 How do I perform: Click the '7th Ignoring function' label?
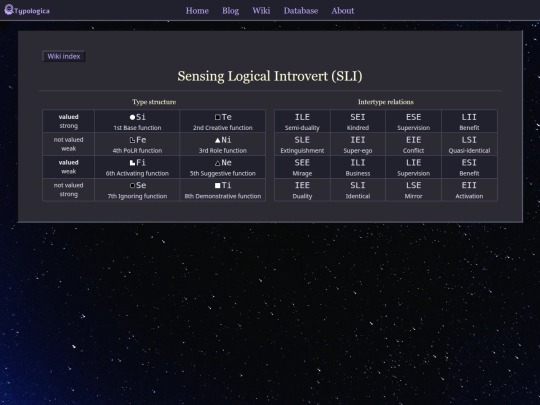point(137,196)
